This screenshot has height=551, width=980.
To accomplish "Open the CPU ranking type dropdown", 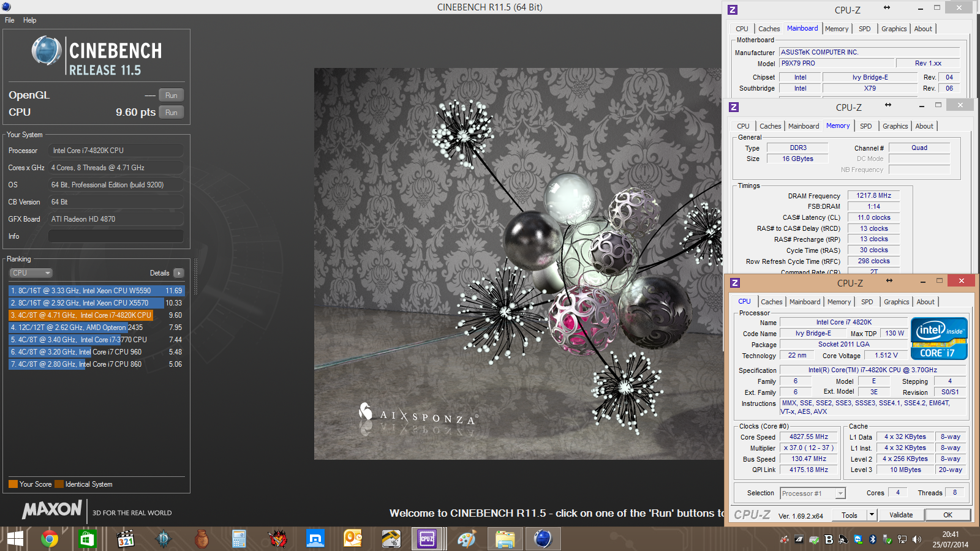I will click(31, 273).
